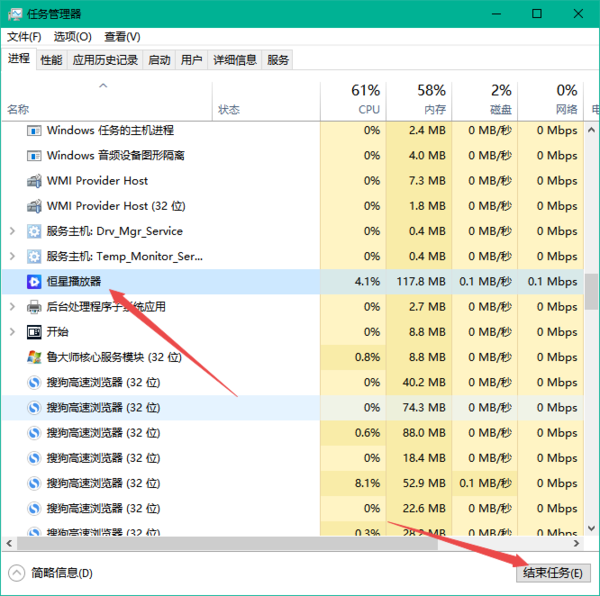Image resolution: width=600 pixels, height=596 pixels.
Task: Click horizontal scrollbar right arrow
Action: click(x=576, y=543)
